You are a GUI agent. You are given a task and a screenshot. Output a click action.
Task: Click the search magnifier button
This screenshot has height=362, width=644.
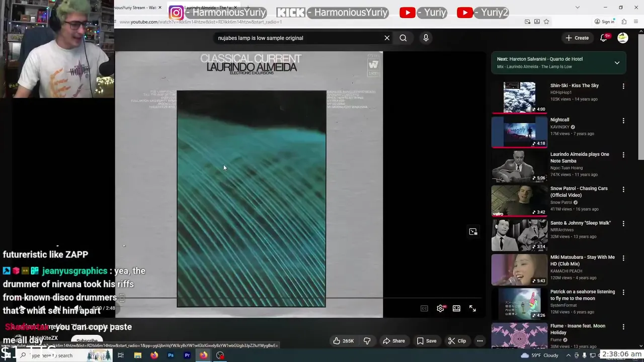pyautogui.click(x=403, y=38)
